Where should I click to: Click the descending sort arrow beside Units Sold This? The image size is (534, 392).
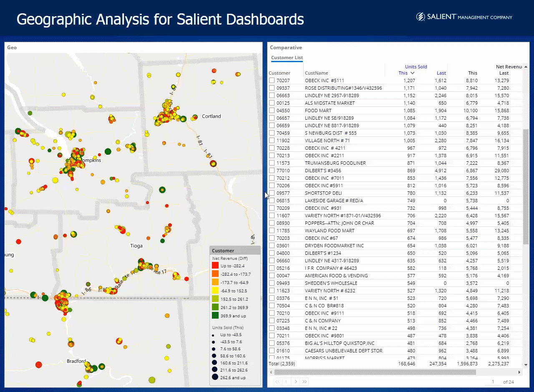coord(413,73)
